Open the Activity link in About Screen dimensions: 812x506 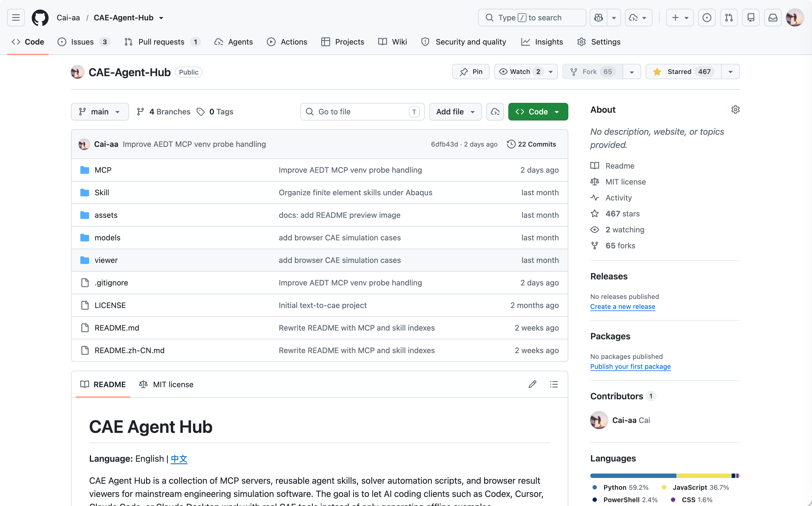point(619,198)
